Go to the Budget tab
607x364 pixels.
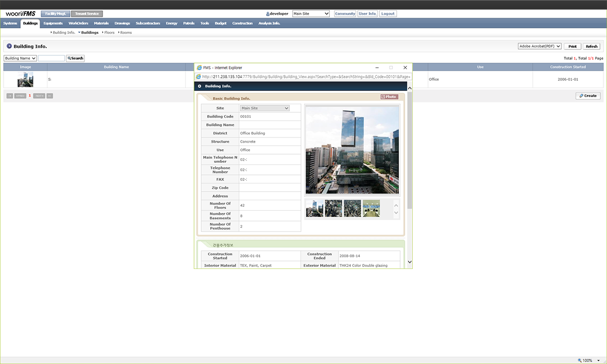pos(221,23)
